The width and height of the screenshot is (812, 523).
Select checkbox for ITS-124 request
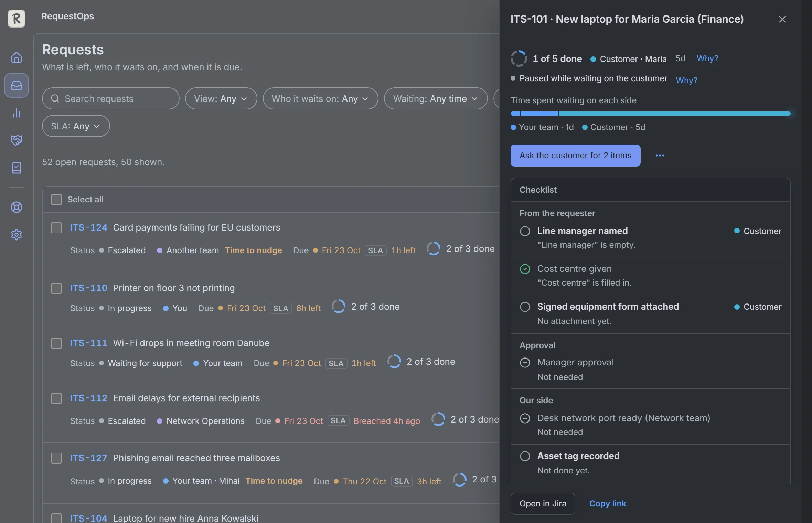click(56, 228)
